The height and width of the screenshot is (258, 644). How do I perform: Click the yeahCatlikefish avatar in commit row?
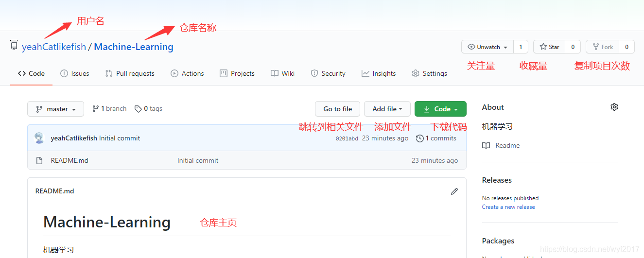pyautogui.click(x=39, y=138)
